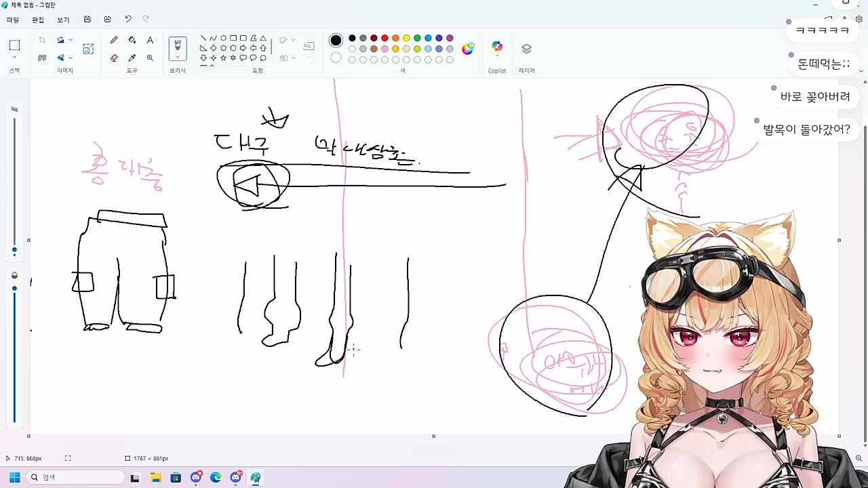The height and width of the screenshot is (488, 868).
Task: Select the Eraser tool
Action: tap(114, 58)
